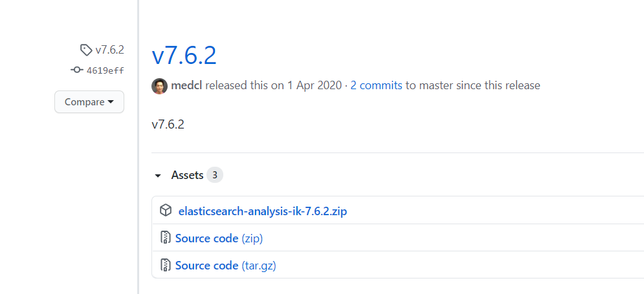The height and width of the screenshot is (294, 644).
Task: Open medcl's avatar image
Action: coord(159,86)
